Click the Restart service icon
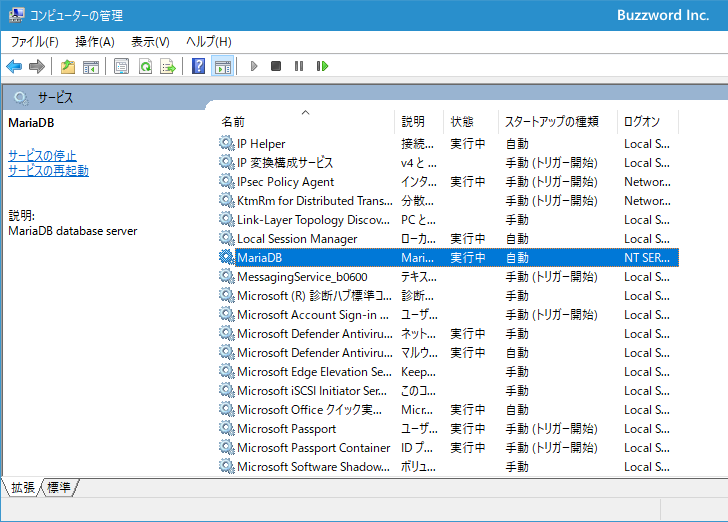Screen dimensions: 728x522 (x=322, y=66)
